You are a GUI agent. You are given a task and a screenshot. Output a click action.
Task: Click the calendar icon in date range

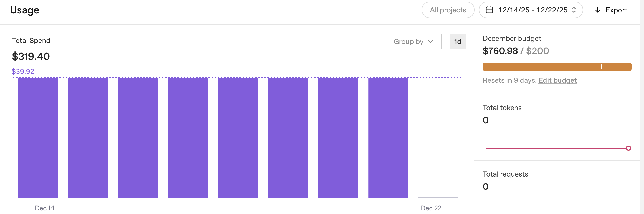click(x=489, y=10)
